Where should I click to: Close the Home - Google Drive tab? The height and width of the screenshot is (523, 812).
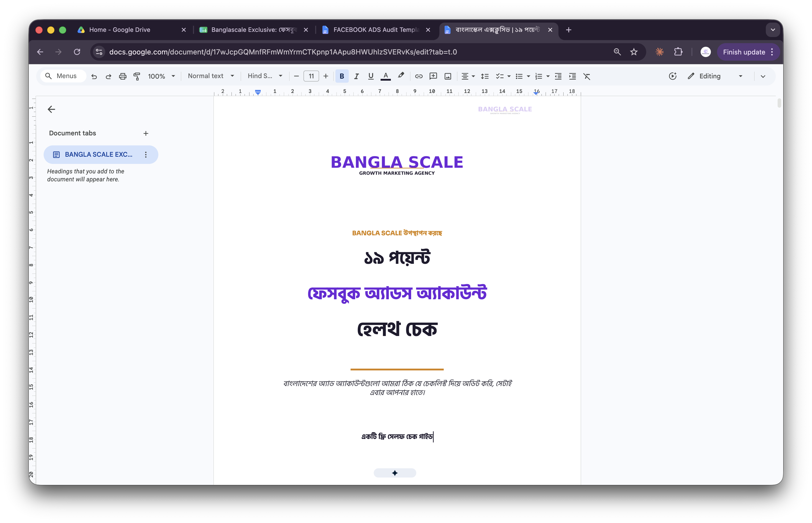pyautogui.click(x=183, y=30)
